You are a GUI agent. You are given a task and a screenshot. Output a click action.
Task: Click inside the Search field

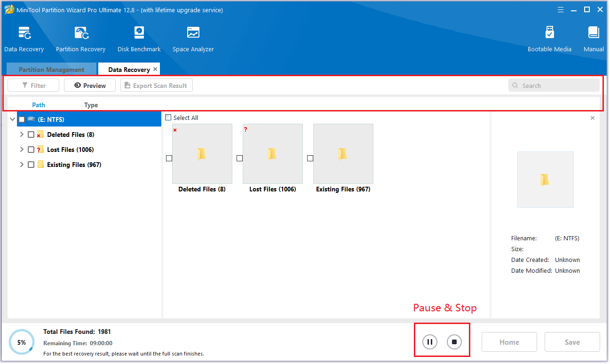tap(554, 85)
